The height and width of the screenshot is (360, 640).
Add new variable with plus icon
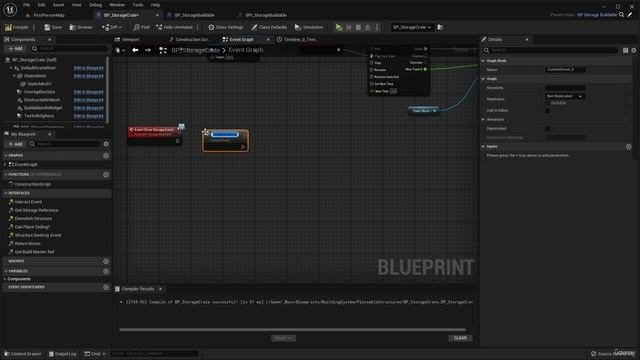coord(106,271)
